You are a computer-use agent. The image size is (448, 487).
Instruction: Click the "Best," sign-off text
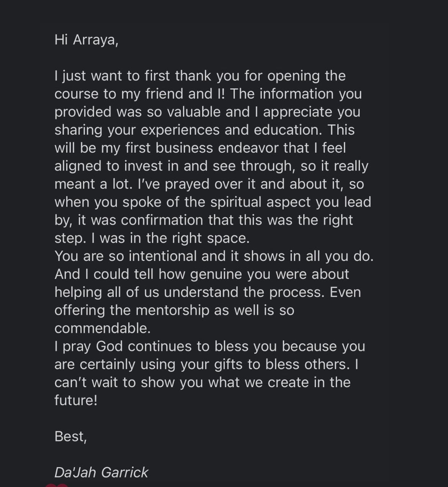point(70,437)
